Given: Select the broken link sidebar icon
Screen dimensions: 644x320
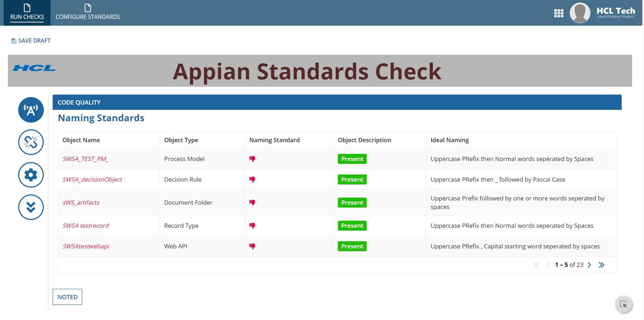Looking at the screenshot, I should [x=31, y=142].
